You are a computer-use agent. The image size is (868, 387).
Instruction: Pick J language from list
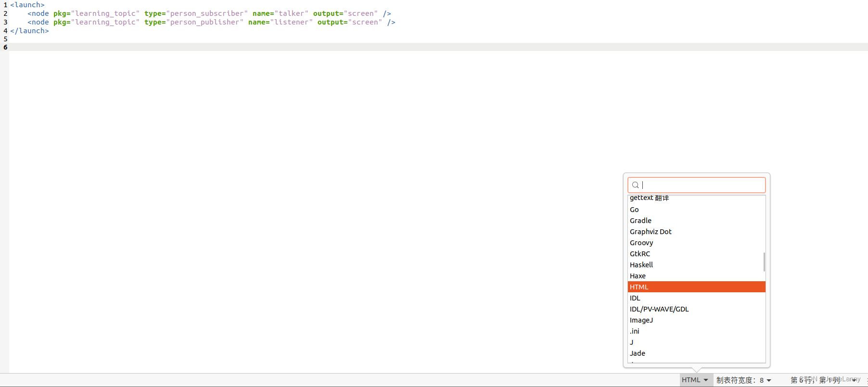point(696,342)
